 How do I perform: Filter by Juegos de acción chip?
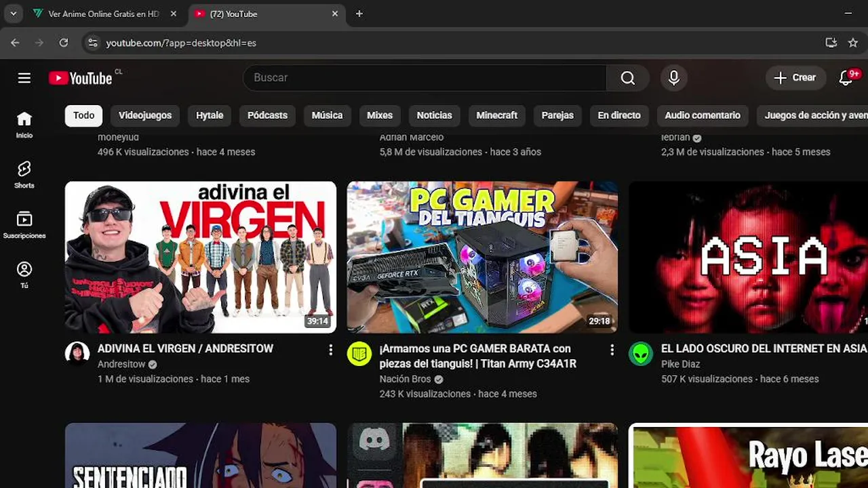coord(812,115)
